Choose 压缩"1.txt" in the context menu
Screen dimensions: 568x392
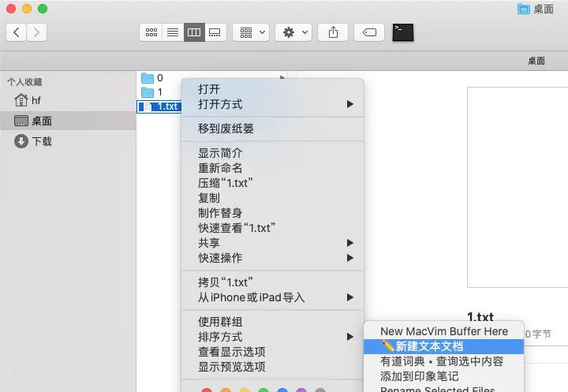point(272,183)
